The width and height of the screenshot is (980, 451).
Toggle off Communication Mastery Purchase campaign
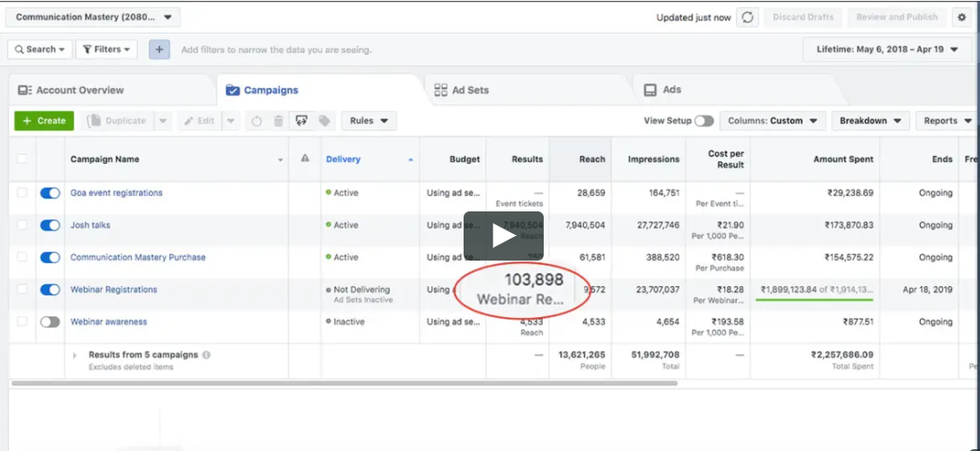pos(50,258)
